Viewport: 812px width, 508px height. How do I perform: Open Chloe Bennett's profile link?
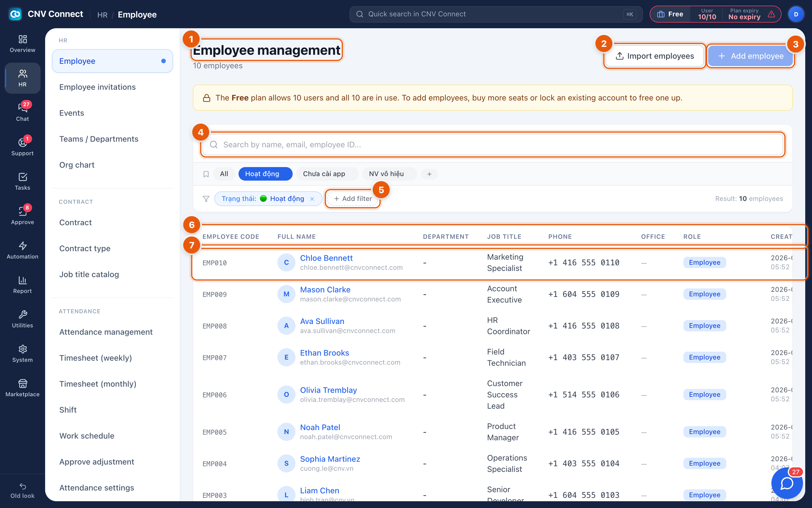pyautogui.click(x=326, y=258)
